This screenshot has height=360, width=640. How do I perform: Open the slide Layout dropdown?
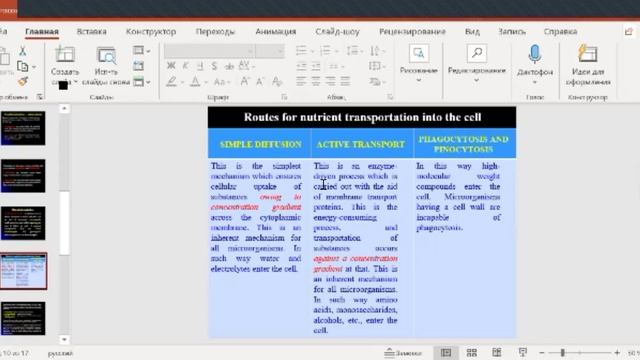pos(141,51)
